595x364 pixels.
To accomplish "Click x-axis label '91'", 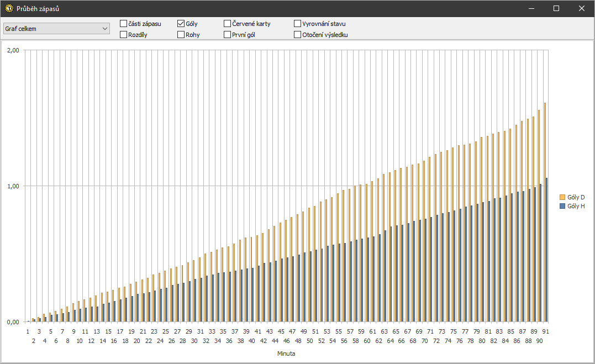I will (545, 332).
